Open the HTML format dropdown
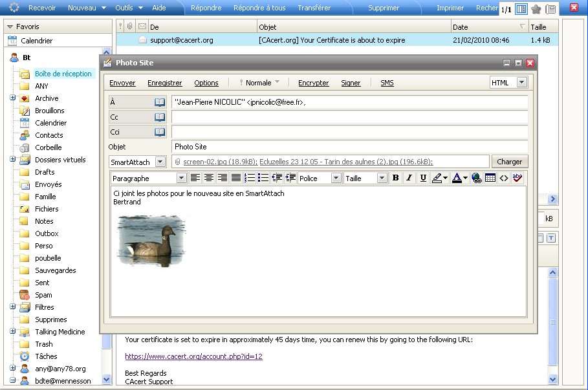This screenshot has width=588, height=390. [521, 83]
